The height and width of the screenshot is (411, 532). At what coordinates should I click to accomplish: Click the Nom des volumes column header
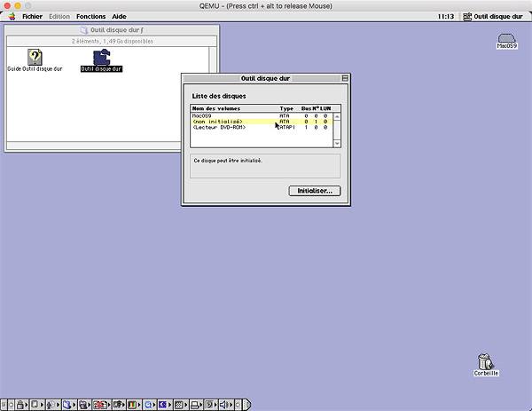coord(216,108)
